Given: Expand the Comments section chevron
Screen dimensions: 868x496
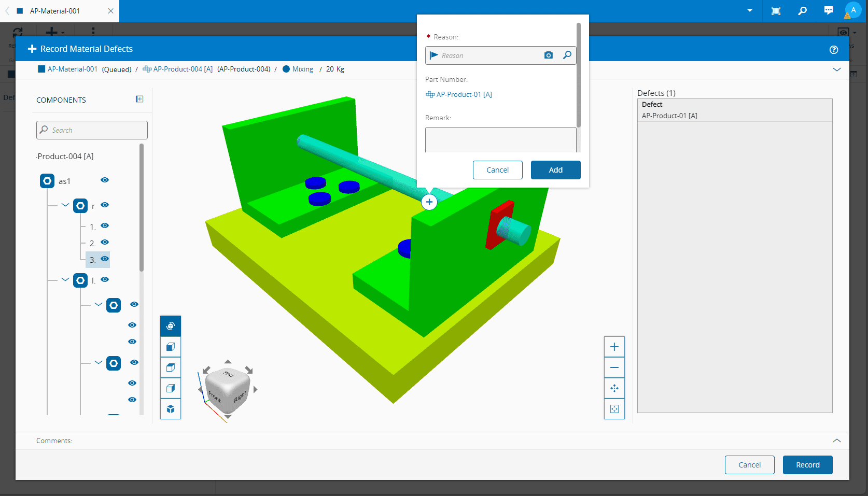Looking at the screenshot, I should 837,441.
